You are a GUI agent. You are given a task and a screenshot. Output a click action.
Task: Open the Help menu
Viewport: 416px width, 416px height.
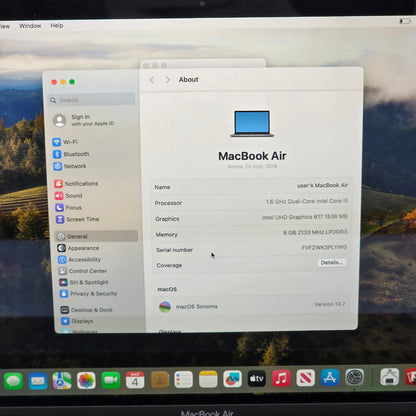57,25
